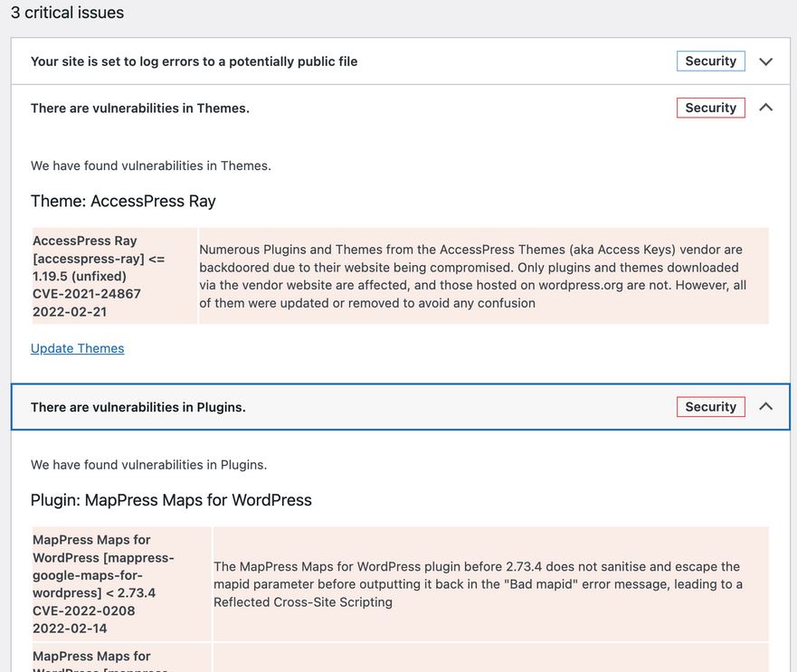This screenshot has width=797, height=672.
Task: Collapse the Themes vulnerabilities chevron
Action: [765, 108]
